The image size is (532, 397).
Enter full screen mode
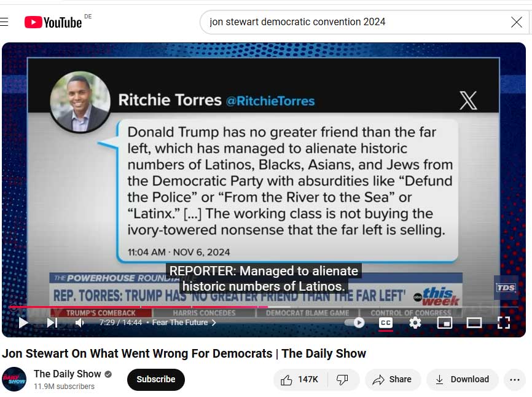[x=504, y=323]
